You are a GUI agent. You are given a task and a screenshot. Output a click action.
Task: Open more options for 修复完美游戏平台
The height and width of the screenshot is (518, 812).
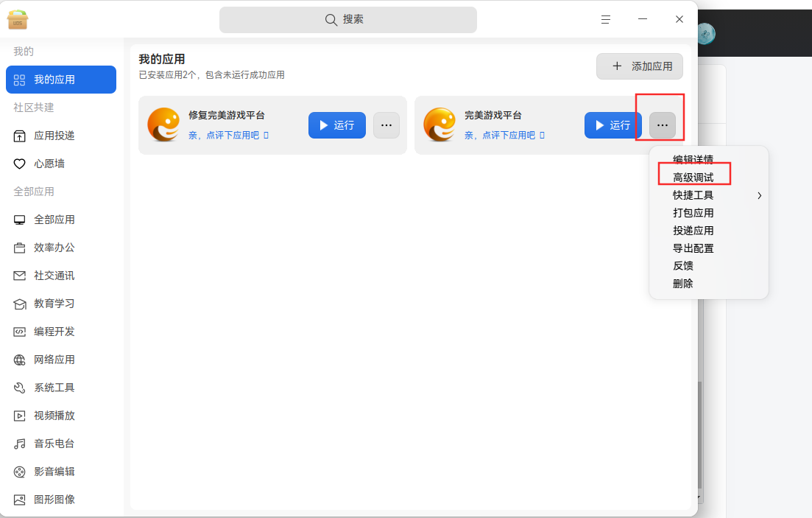pyautogui.click(x=386, y=125)
